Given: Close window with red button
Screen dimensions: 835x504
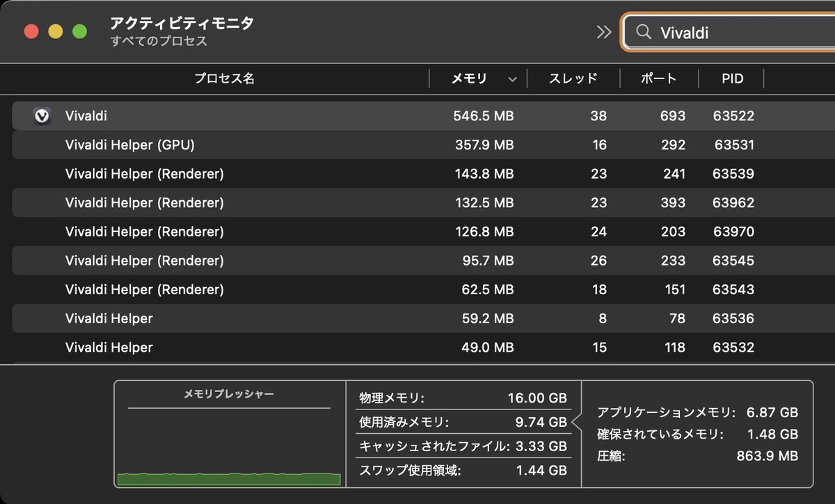Looking at the screenshot, I should (x=31, y=31).
